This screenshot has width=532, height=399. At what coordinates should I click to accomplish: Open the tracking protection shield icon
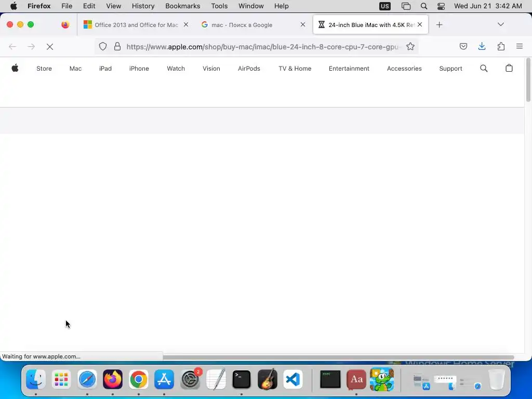point(103,46)
